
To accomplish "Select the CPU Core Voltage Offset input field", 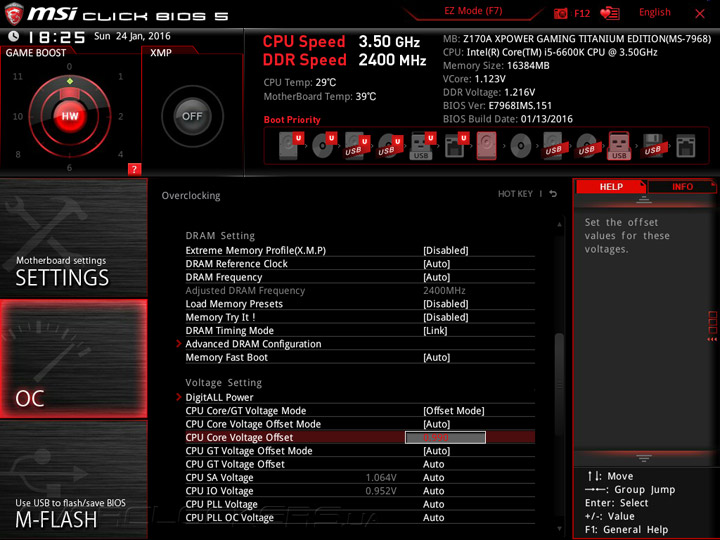I will click(x=445, y=438).
